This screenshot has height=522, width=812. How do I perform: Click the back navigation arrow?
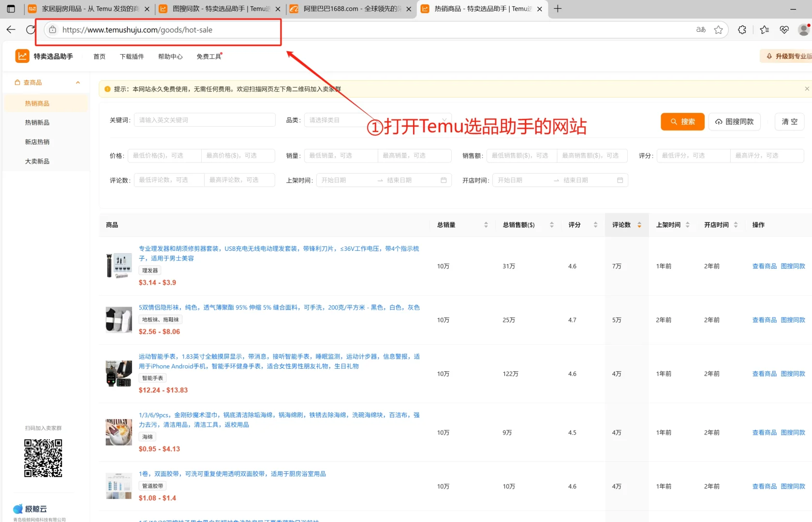tap(11, 29)
